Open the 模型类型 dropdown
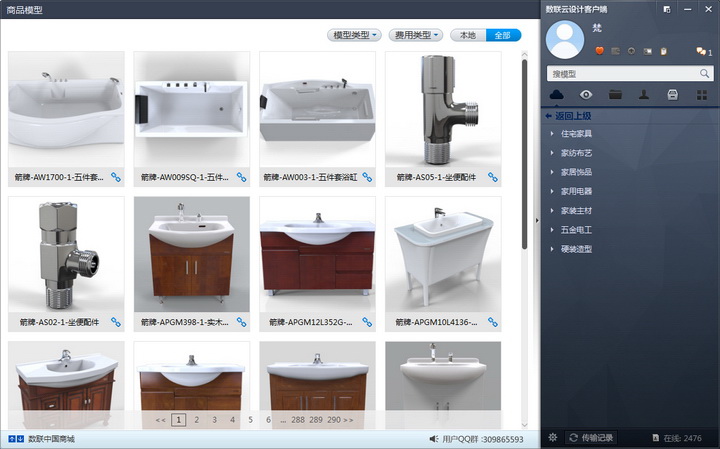 tap(354, 35)
